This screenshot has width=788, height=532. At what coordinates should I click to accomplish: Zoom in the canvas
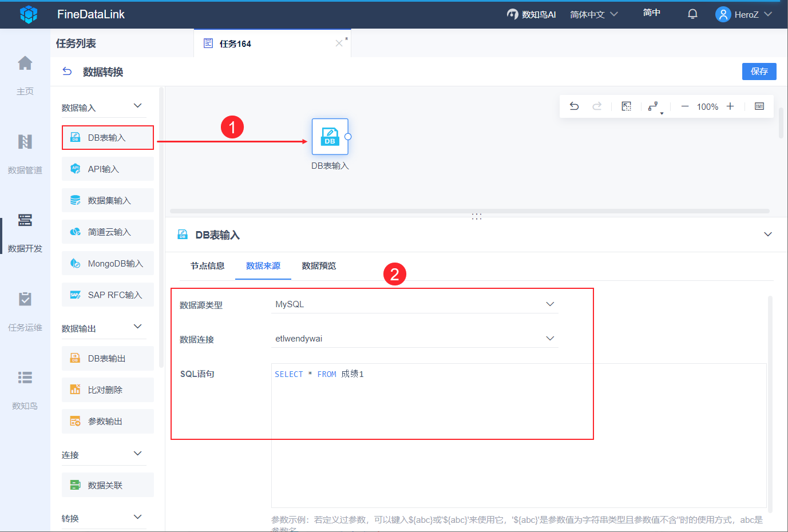pos(730,106)
